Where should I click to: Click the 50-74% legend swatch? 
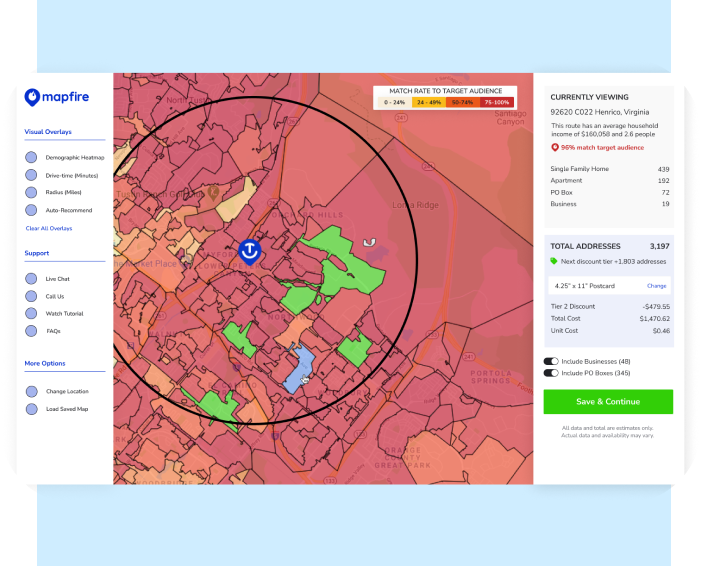(463, 102)
